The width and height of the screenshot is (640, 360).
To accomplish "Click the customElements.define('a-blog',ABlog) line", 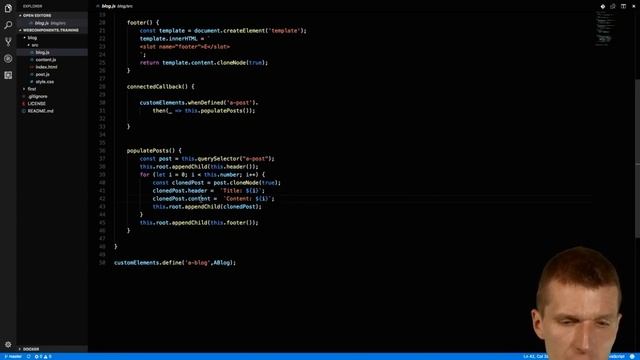I will click(175, 262).
